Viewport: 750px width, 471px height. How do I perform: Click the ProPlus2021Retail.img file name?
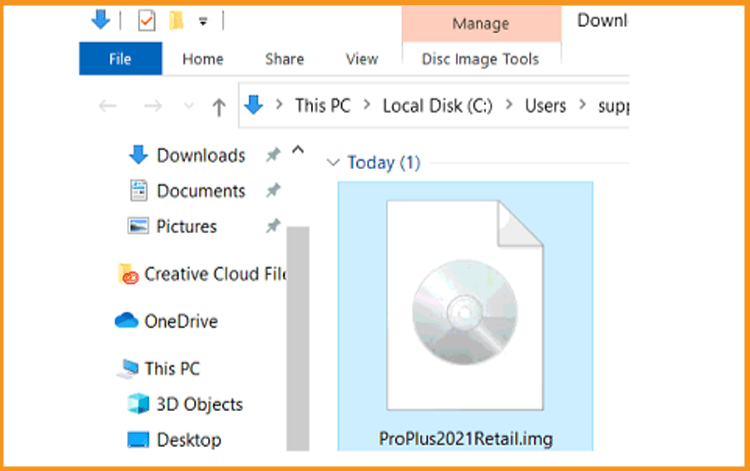[x=466, y=438]
